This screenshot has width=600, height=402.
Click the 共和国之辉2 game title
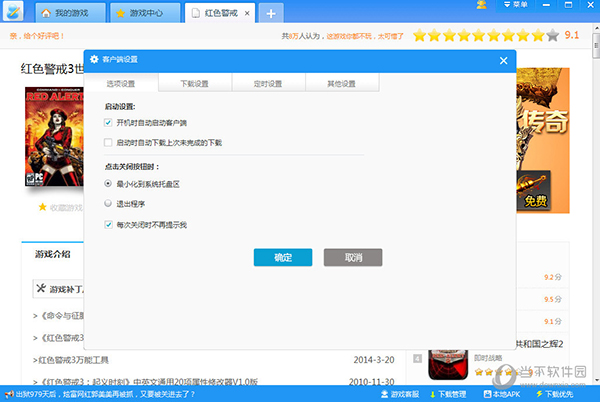[x=540, y=344]
